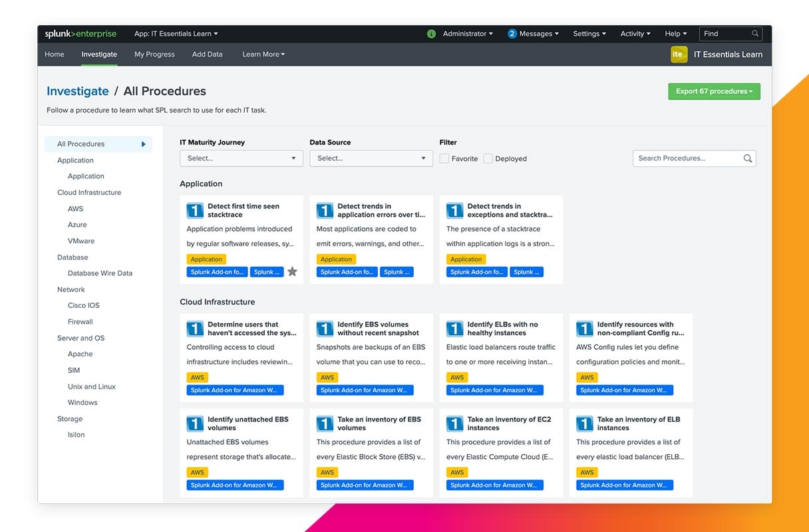Click Application tag on Detect first time seen card

click(x=206, y=259)
